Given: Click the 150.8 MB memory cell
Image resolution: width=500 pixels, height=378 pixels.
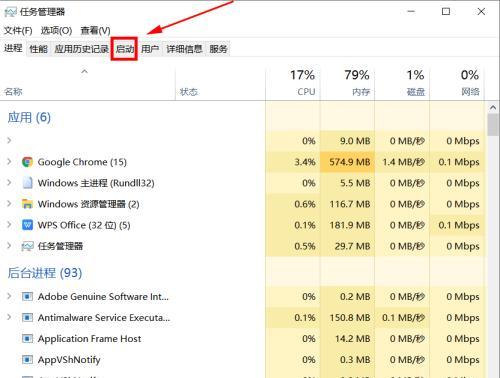Looking at the screenshot, I should [347, 318].
